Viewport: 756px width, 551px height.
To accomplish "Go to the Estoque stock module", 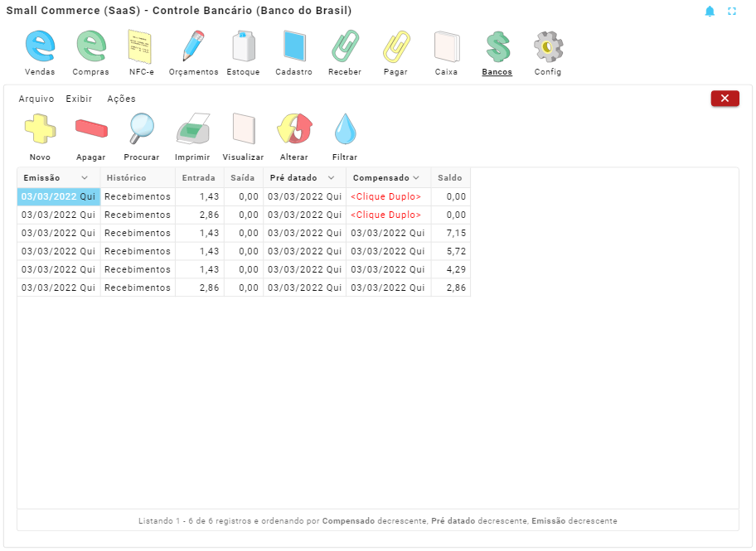I will click(243, 47).
